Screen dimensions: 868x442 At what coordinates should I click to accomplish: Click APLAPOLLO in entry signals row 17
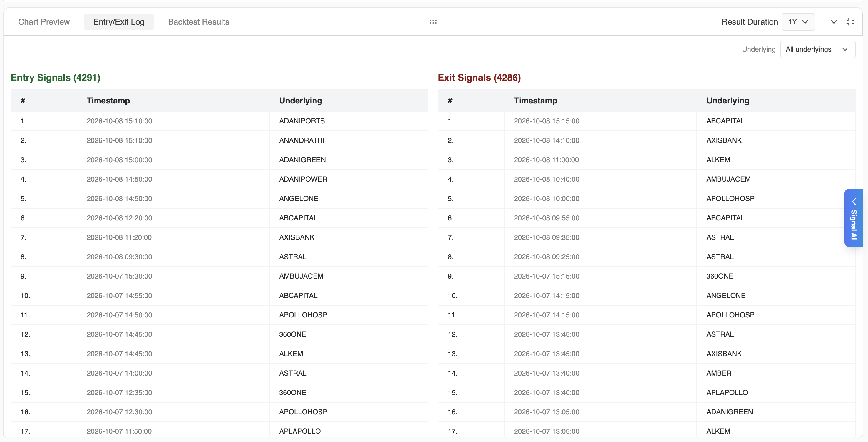299,431
